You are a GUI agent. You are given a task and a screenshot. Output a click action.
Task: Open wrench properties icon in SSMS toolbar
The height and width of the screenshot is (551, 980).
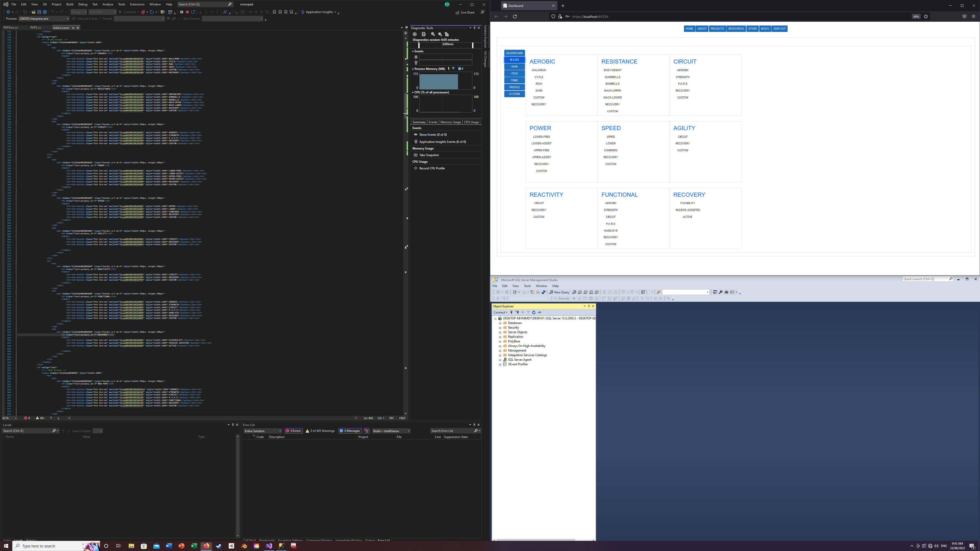pyautogui.click(x=720, y=292)
